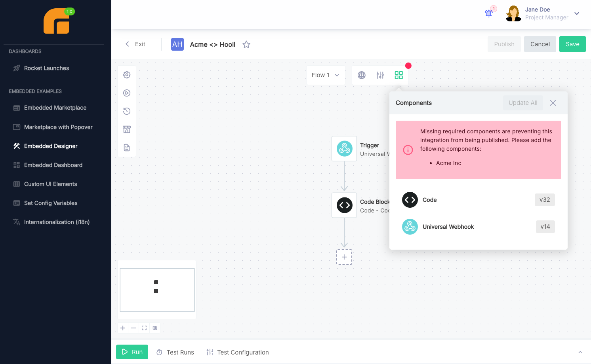Click the Save button
This screenshot has width=591, height=364.
(572, 44)
